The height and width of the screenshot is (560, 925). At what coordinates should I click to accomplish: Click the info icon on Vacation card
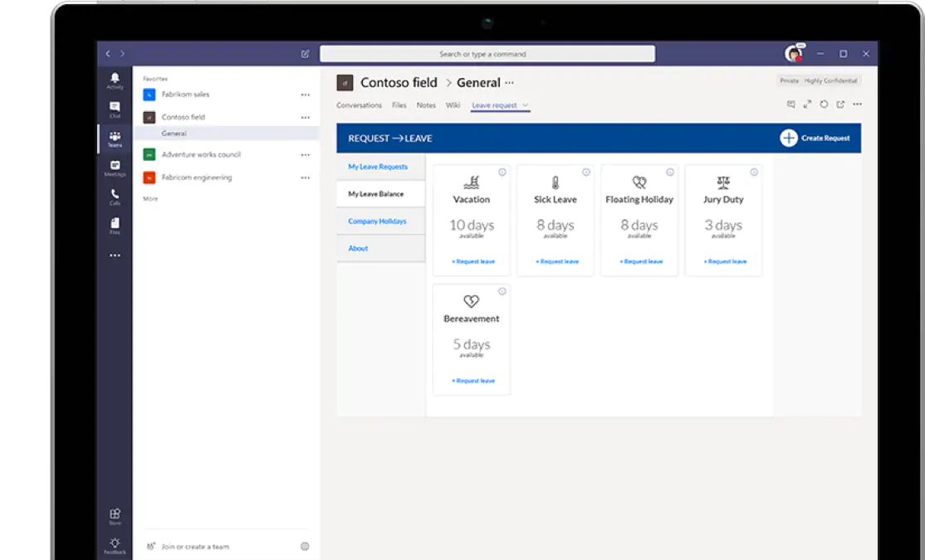[502, 173]
